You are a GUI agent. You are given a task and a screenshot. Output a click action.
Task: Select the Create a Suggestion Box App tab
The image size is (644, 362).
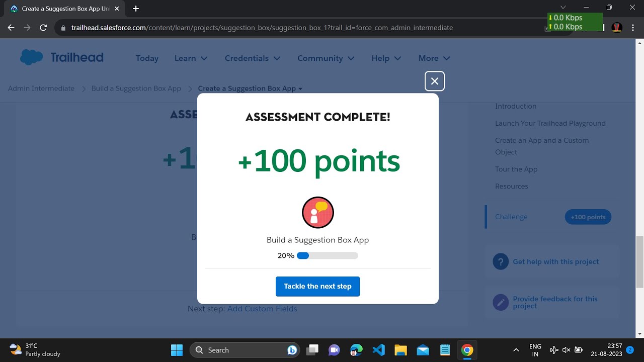pos(63,9)
